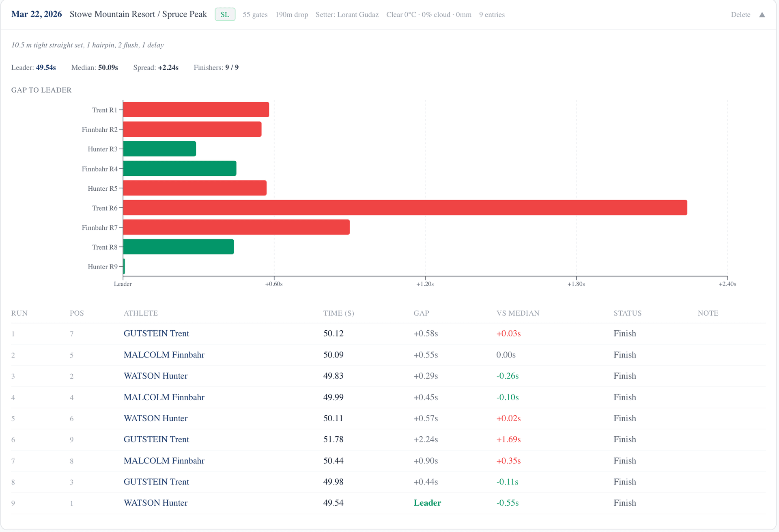Click the Finnbahr R4 green bar

click(179, 168)
